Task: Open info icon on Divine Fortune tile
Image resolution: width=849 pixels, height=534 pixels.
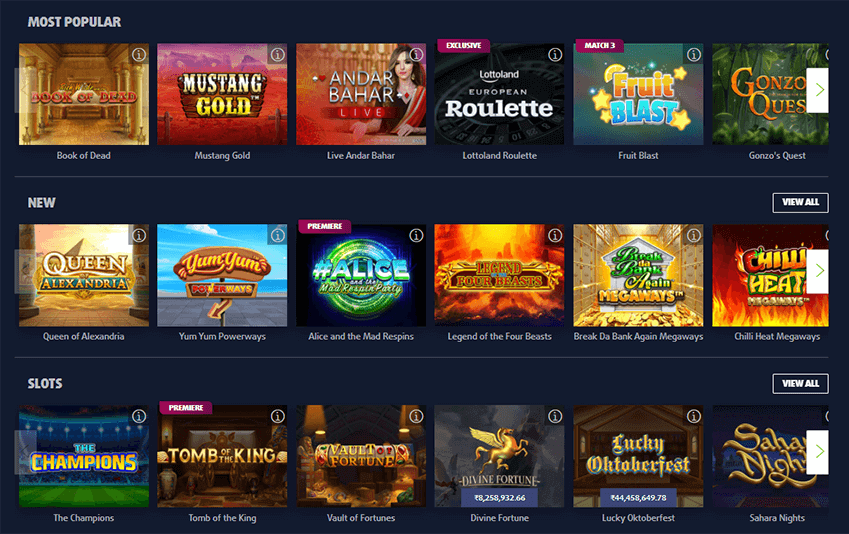Action: 555,416
